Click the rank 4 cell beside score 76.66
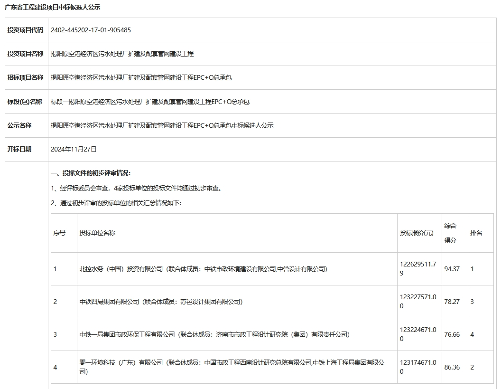This screenshot has height=389, width=501. [x=472, y=334]
